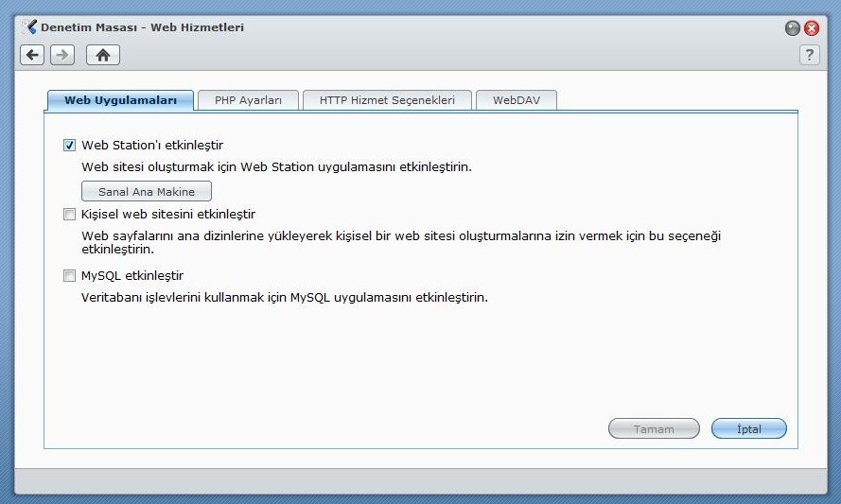This screenshot has height=504, width=841.
Task: Open help with the question mark icon
Action: pyautogui.click(x=810, y=55)
